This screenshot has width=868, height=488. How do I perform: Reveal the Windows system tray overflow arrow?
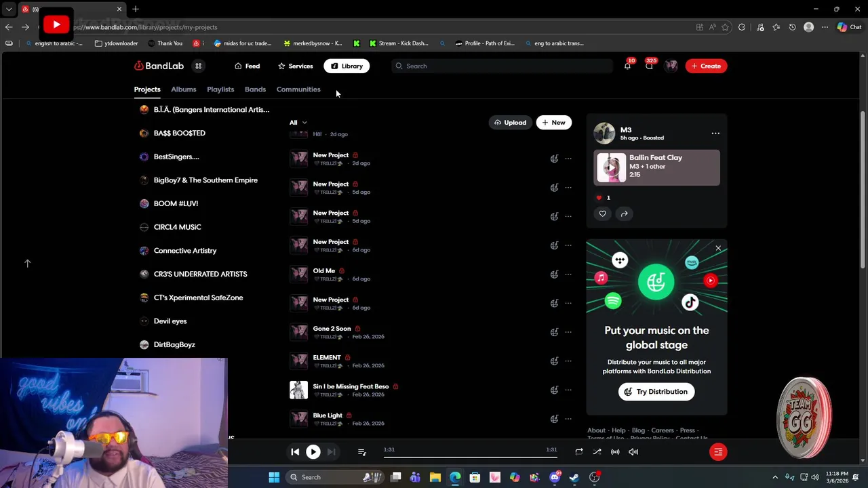[x=775, y=477]
